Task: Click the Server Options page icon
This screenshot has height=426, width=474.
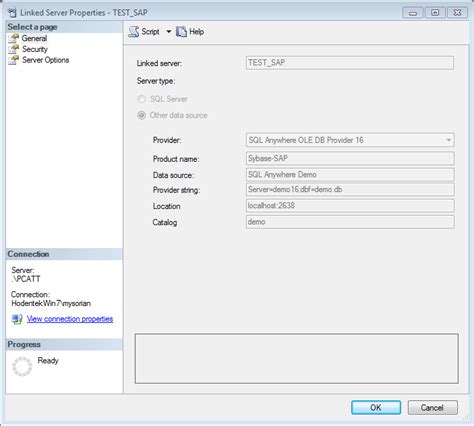Action: 14,60
